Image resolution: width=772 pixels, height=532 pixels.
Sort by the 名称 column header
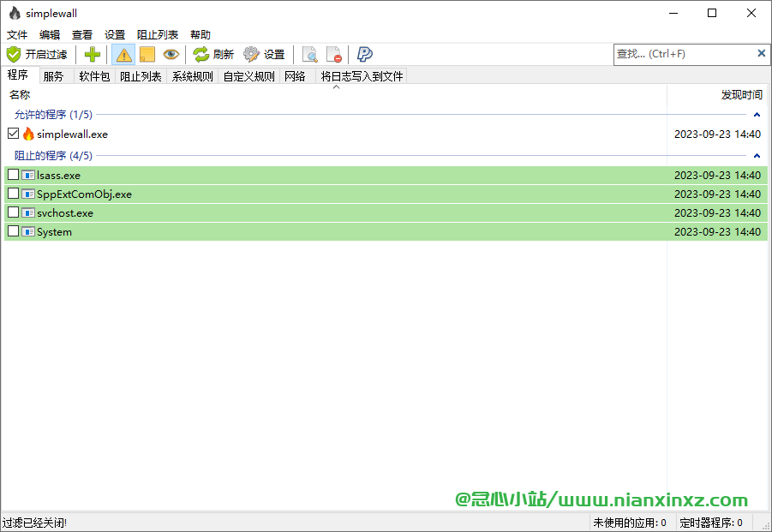pos(20,94)
